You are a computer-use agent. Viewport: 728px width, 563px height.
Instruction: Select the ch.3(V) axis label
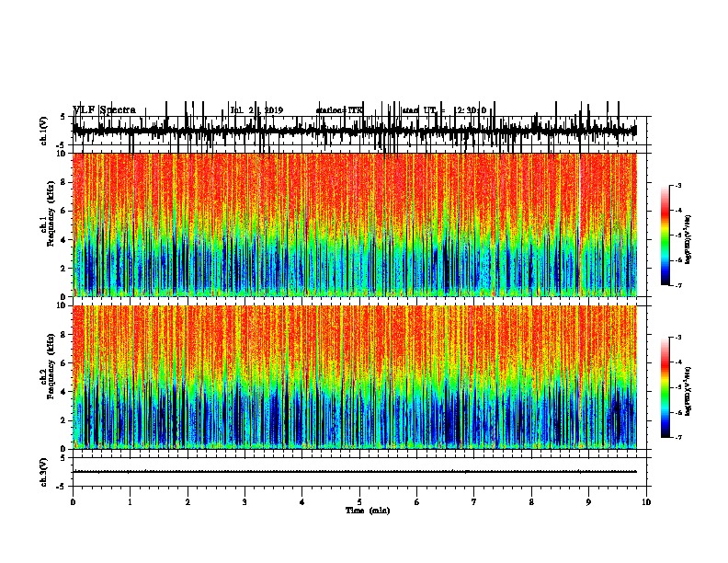coord(44,472)
